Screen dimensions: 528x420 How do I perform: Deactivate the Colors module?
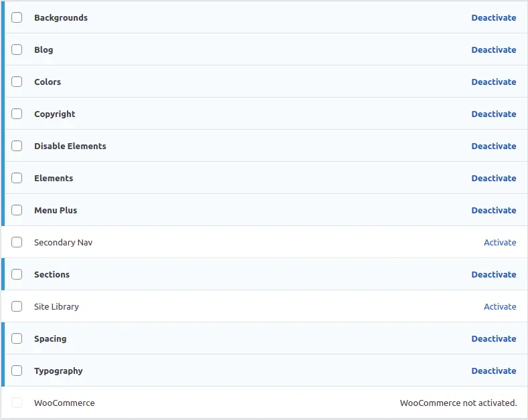point(493,82)
